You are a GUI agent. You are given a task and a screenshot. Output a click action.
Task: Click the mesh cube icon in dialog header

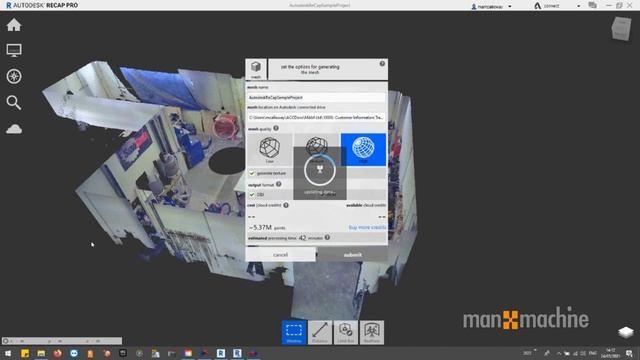(256, 69)
